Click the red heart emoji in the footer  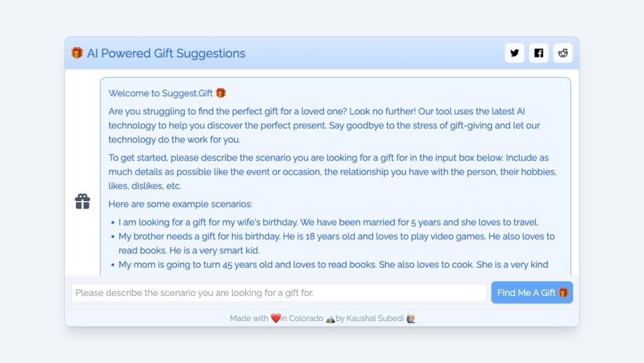point(276,319)
